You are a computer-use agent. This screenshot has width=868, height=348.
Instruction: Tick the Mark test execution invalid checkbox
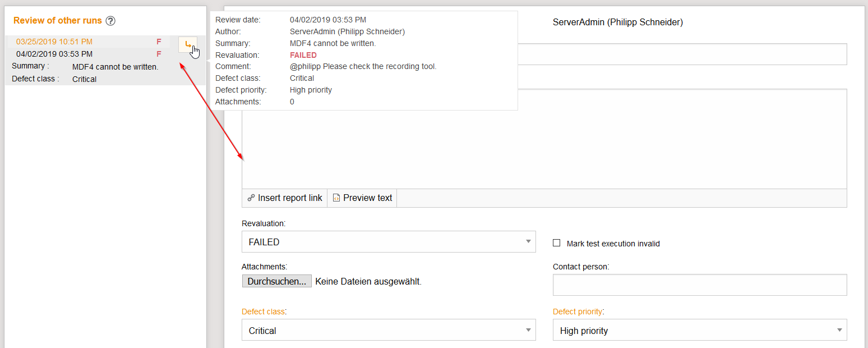557,243
